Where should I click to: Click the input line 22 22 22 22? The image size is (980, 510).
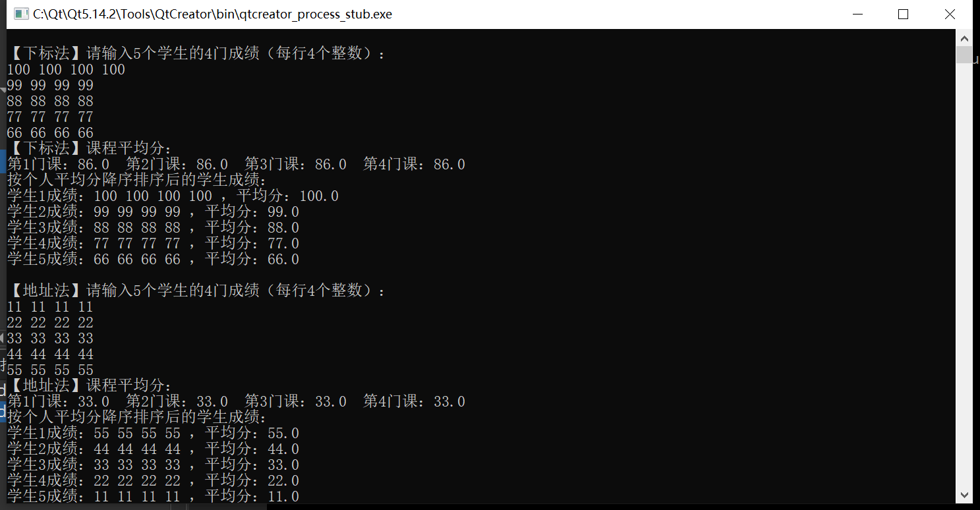(50, 322)
